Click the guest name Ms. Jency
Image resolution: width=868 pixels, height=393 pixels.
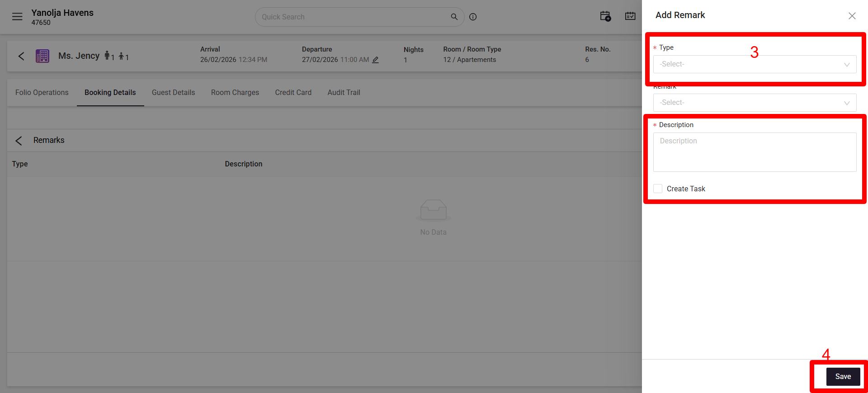(x=79, y=56)
